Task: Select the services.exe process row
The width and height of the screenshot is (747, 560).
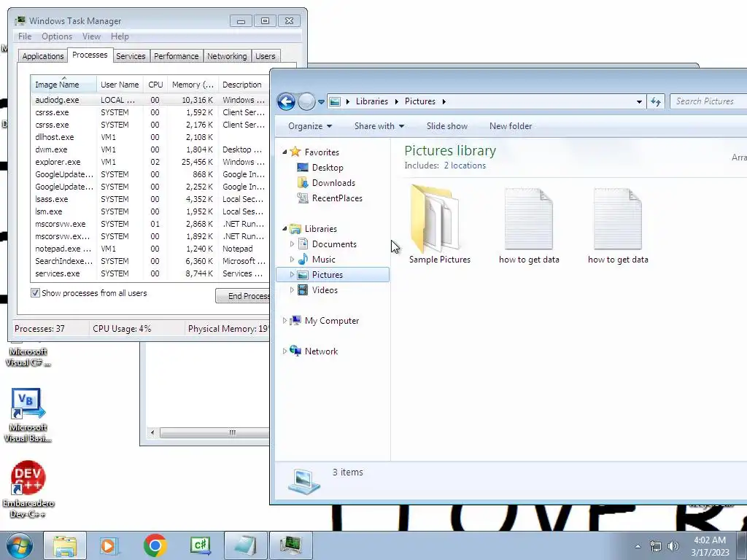Action: [150, 273]
